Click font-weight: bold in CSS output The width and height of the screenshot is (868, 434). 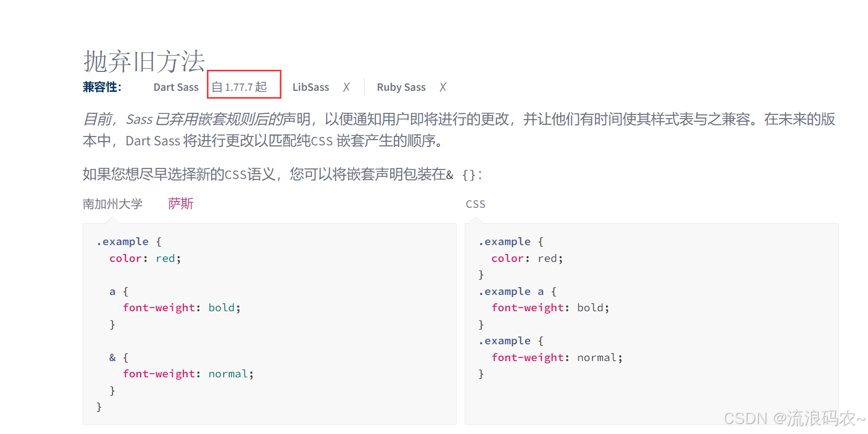tap(550, 308)
